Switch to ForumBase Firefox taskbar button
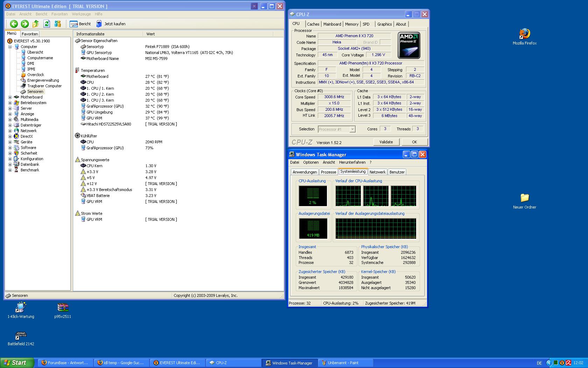588x368 pixels. click(x=65, y=363)
